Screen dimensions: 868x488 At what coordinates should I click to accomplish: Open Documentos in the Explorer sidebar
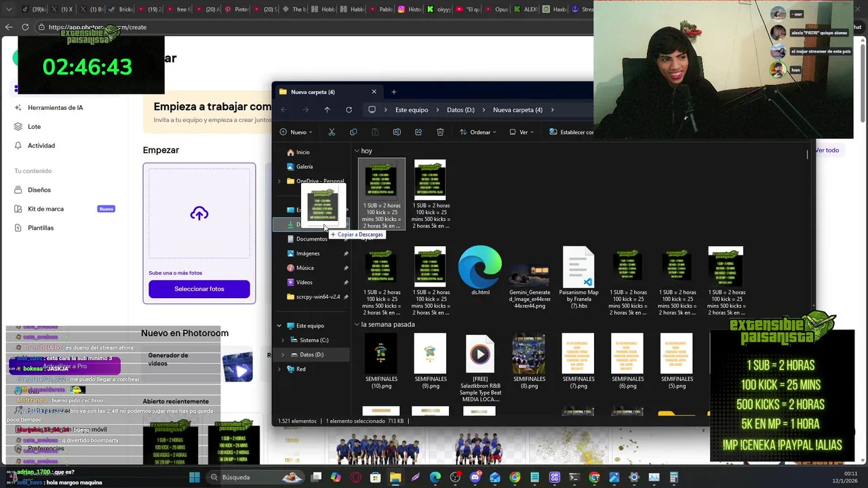[x=312, y=239]
